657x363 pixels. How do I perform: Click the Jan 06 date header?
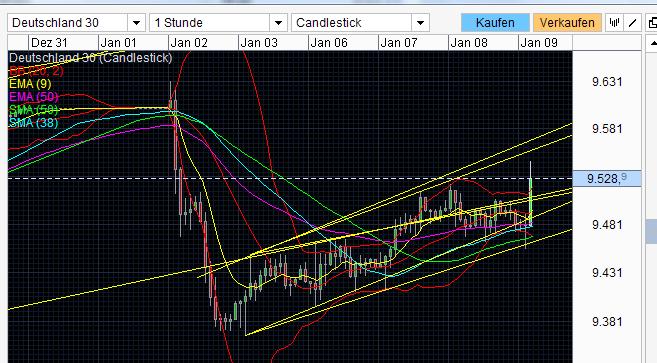pyautogui.click(x=329, y=43)
